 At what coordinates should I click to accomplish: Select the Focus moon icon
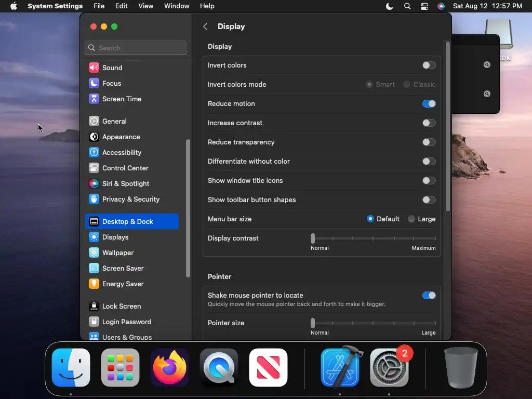(x=94, y=83)
